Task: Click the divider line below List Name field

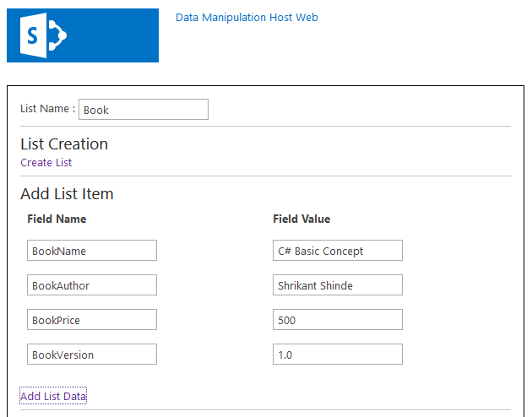Action: pos(265,127)
